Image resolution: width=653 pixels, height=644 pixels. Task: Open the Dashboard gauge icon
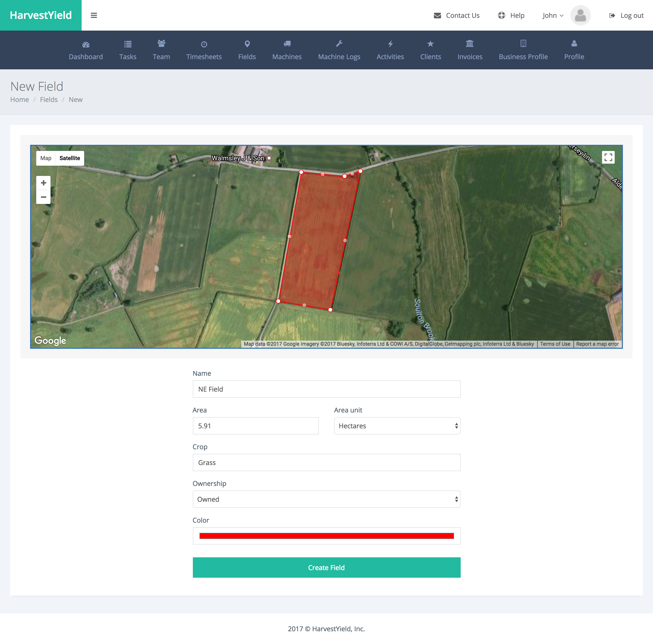(x=86, y=44)
